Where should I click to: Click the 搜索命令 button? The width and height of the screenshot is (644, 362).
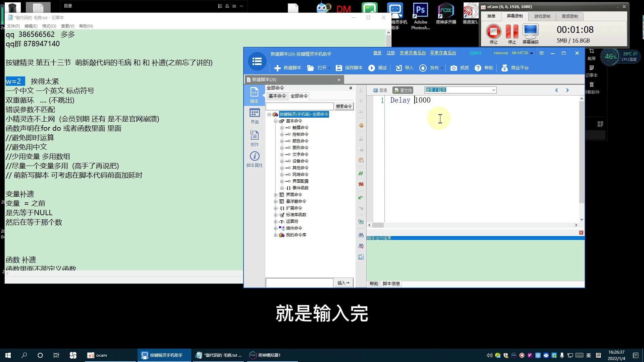(x=344, y=107)
